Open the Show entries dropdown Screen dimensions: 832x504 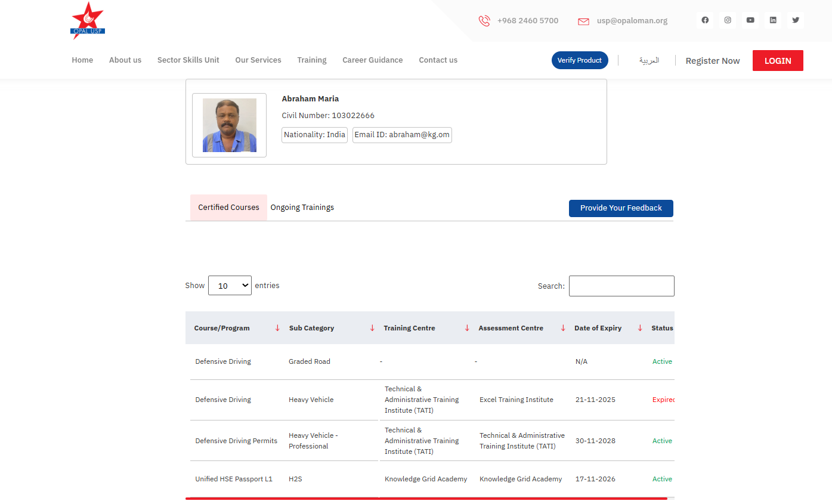point(230,286)
